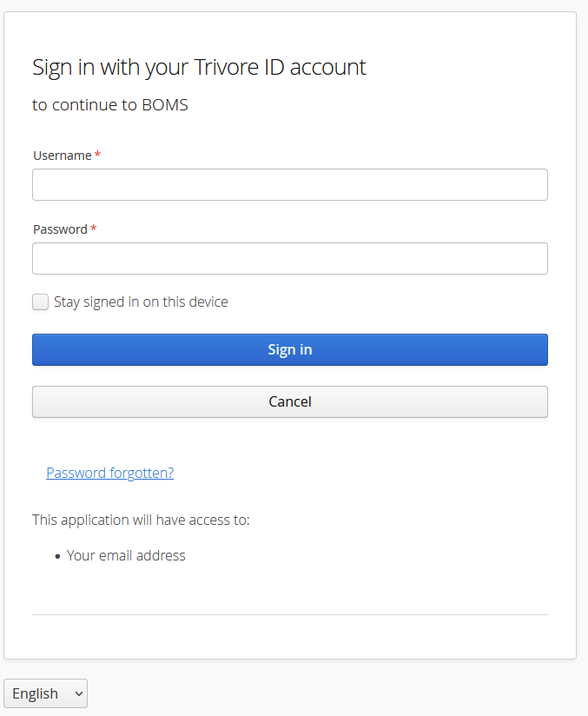588x716 pixels.
Task: Click inside the Password entry box
Action: tap(290, 258)
